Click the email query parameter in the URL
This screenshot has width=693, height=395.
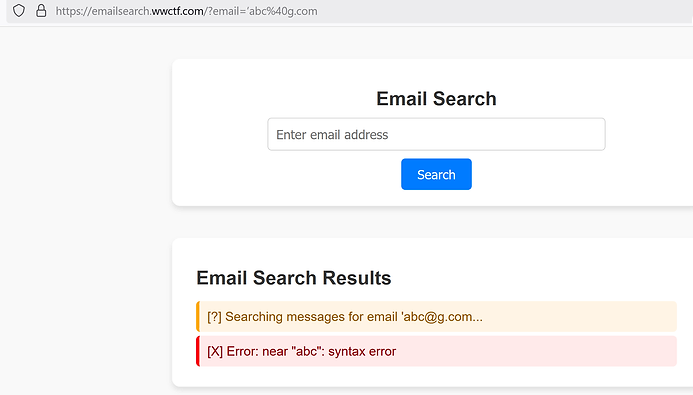point(263,11)
